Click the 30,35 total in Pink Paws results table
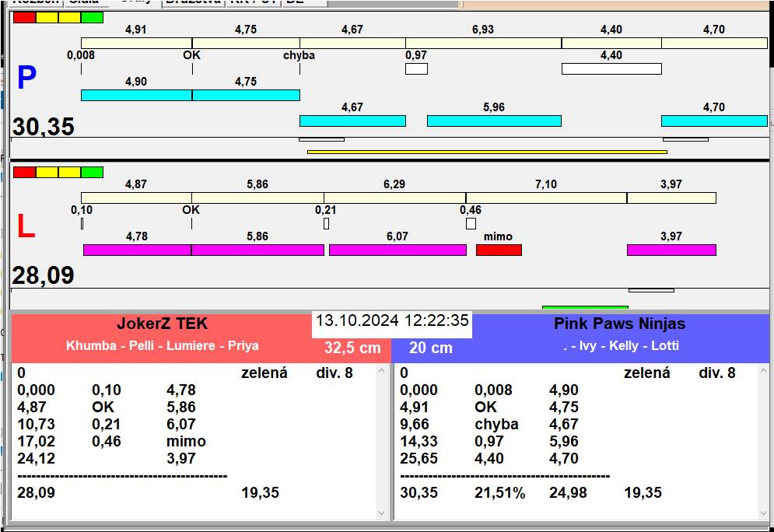The image size is (774, 532). click(x=419, y=492)
